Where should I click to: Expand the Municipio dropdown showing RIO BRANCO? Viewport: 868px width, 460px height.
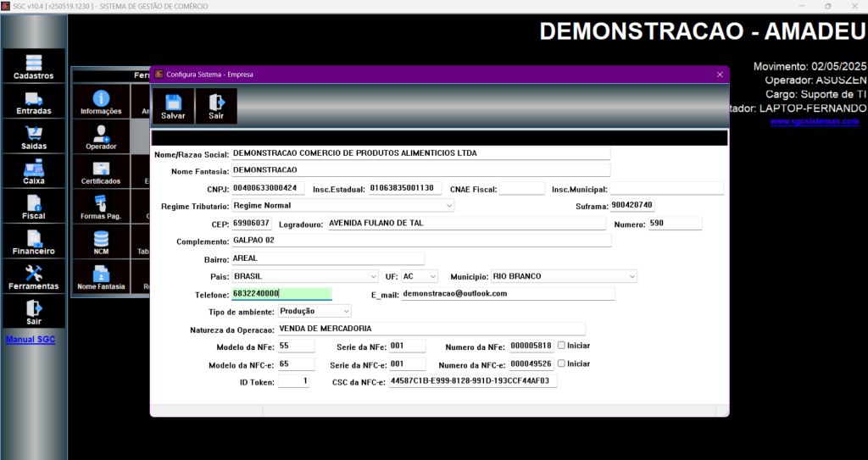coord(632,276)
